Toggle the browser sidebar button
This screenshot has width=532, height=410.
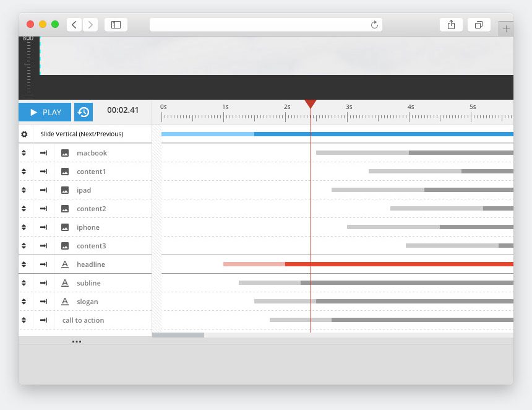click(116, 25)
